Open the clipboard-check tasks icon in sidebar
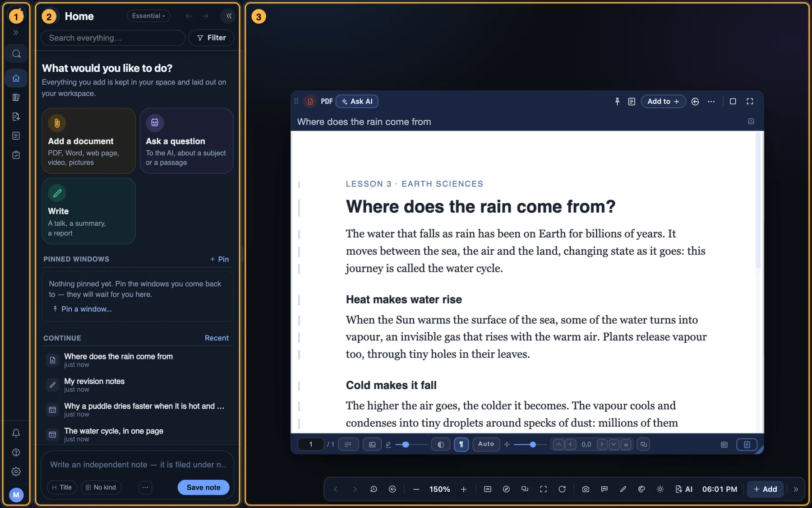 (x=16, y=155)
